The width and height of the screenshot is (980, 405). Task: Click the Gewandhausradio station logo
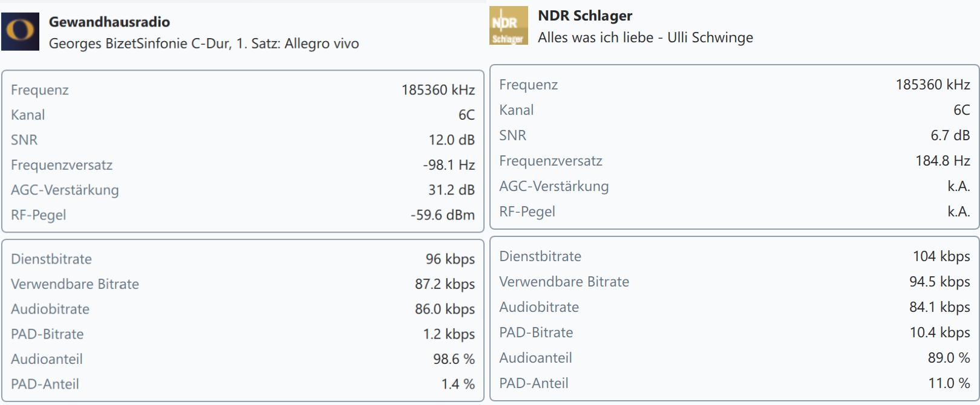point(20,31)
